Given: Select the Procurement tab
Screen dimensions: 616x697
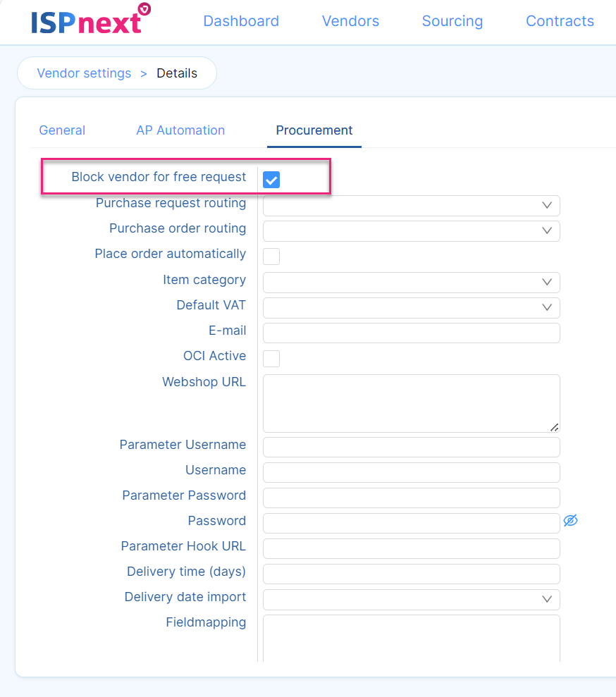Looking at the screenshot, I should (x=314, y=130).
